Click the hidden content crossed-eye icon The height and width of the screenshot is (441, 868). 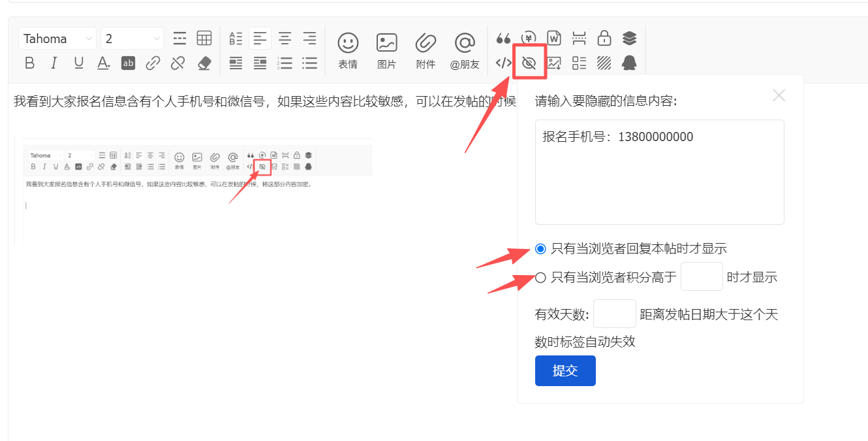(x=529, y=63)
